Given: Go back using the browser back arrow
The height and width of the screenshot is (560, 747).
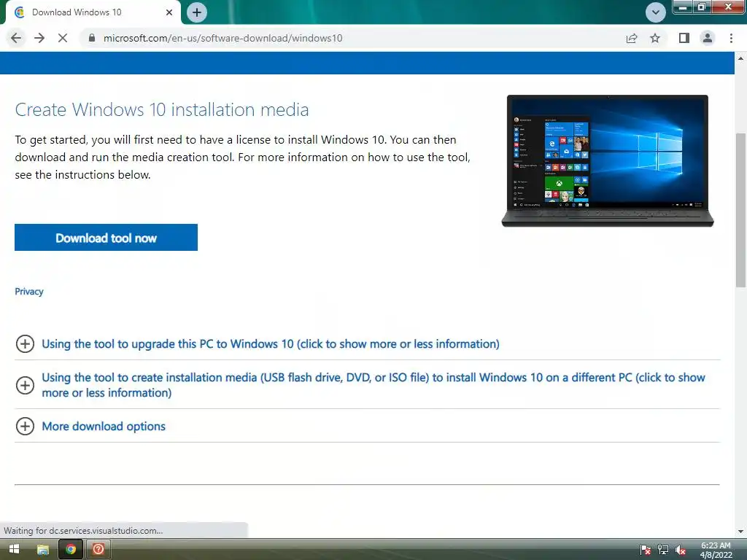Looking at the screenshot, I should pyautogui.click(x=16, y=38).
